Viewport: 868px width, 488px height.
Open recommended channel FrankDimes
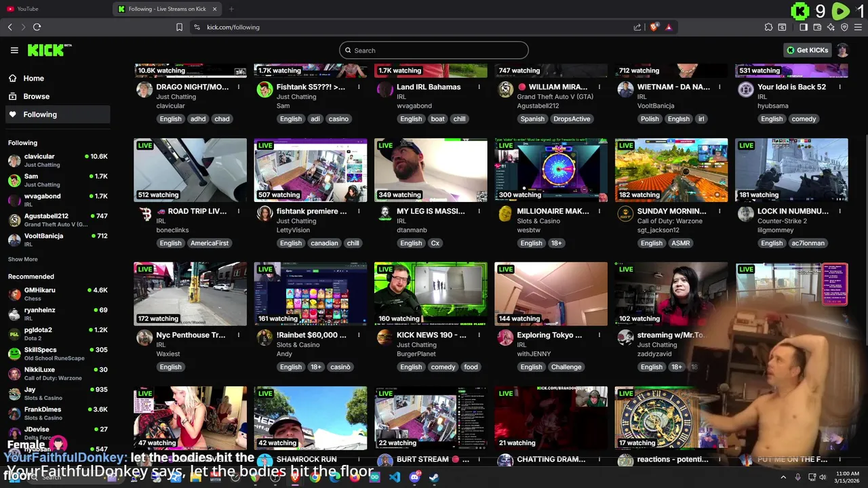pyautogui.click(x=58, y=413)
